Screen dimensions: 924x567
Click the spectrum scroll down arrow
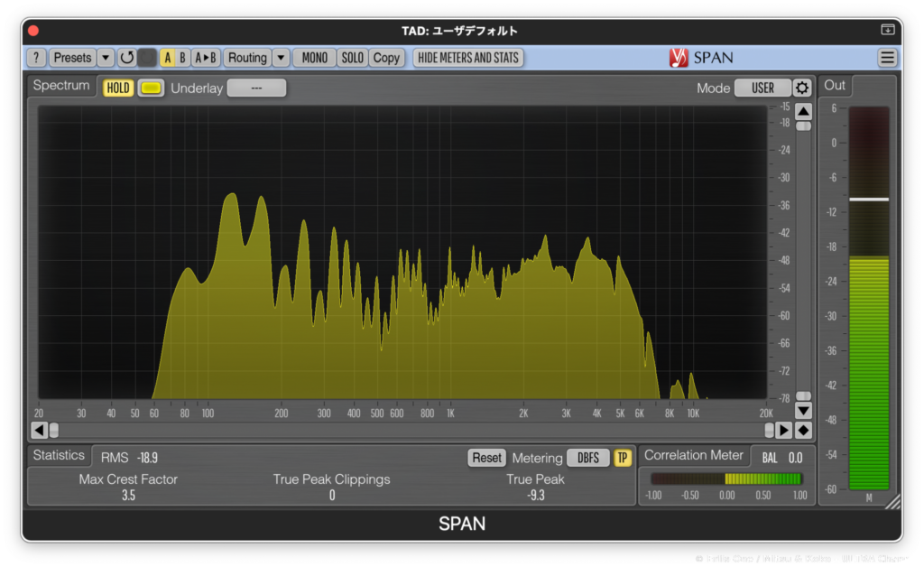click(x=803, y=412)
